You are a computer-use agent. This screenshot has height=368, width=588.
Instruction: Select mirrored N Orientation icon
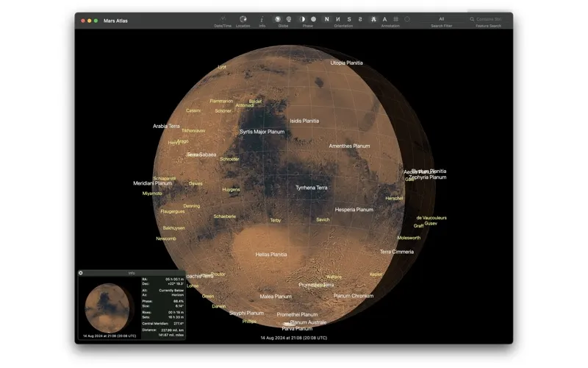[338, 19]
